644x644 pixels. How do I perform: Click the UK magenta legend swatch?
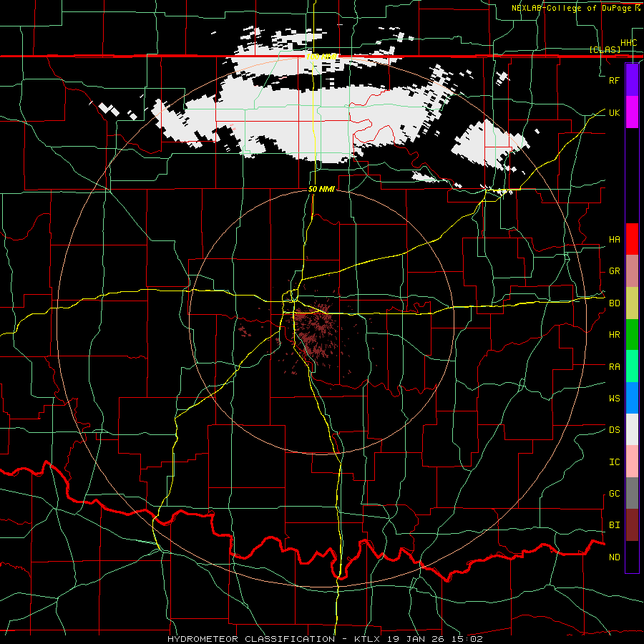(632, 112)
